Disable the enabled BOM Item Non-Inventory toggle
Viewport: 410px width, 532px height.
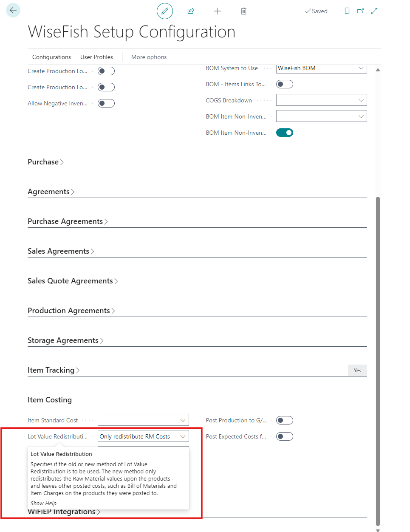285,133
